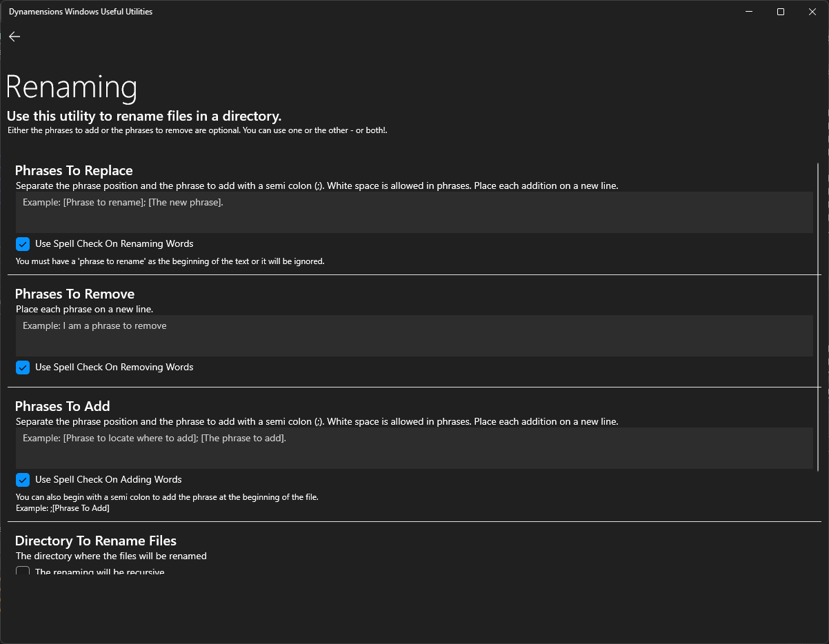The width and height of the screenshot is (829, 644).
Task: Toggle spell check on adding words
Action: 23,480
